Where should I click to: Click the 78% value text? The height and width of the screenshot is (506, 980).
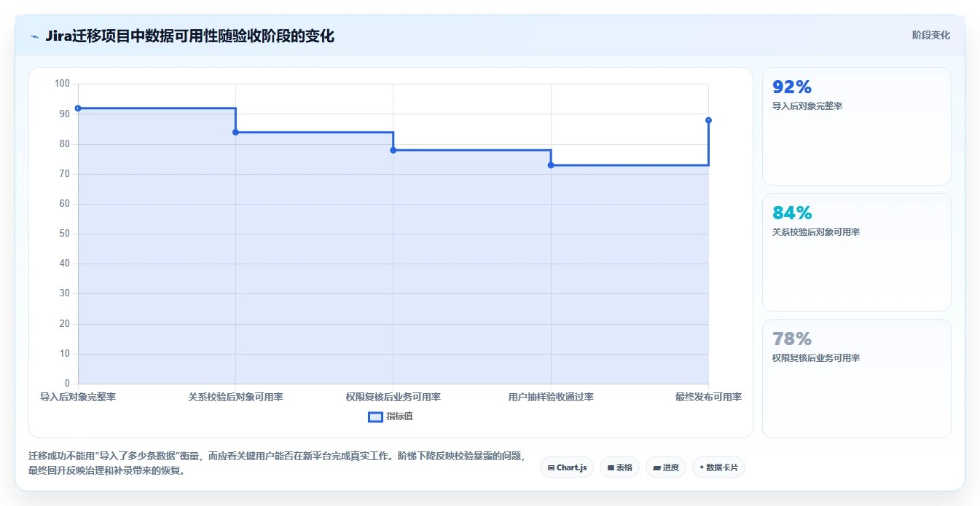792,339
